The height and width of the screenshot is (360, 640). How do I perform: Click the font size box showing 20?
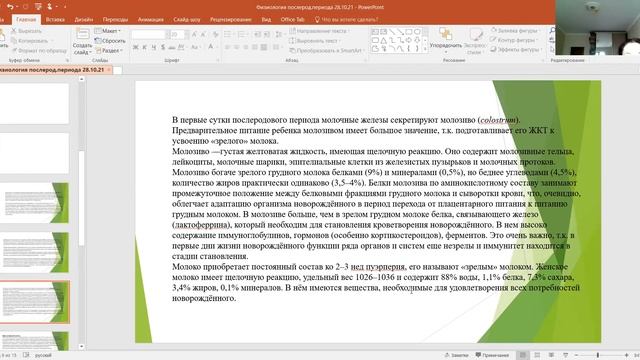tap(177, 35)
